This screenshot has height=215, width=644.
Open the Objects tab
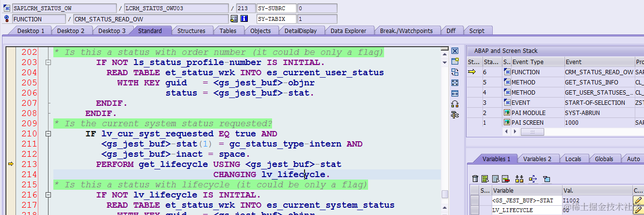point(260,31)
